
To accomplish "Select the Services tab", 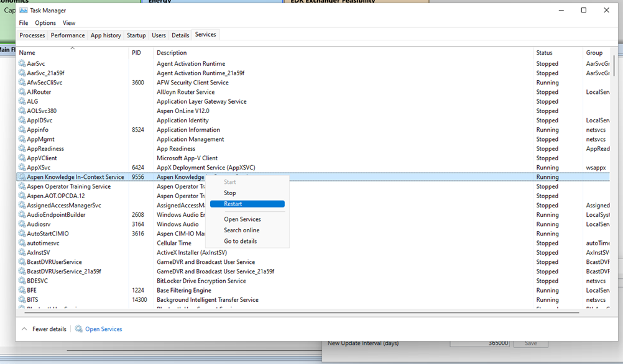I will [205, 35].
